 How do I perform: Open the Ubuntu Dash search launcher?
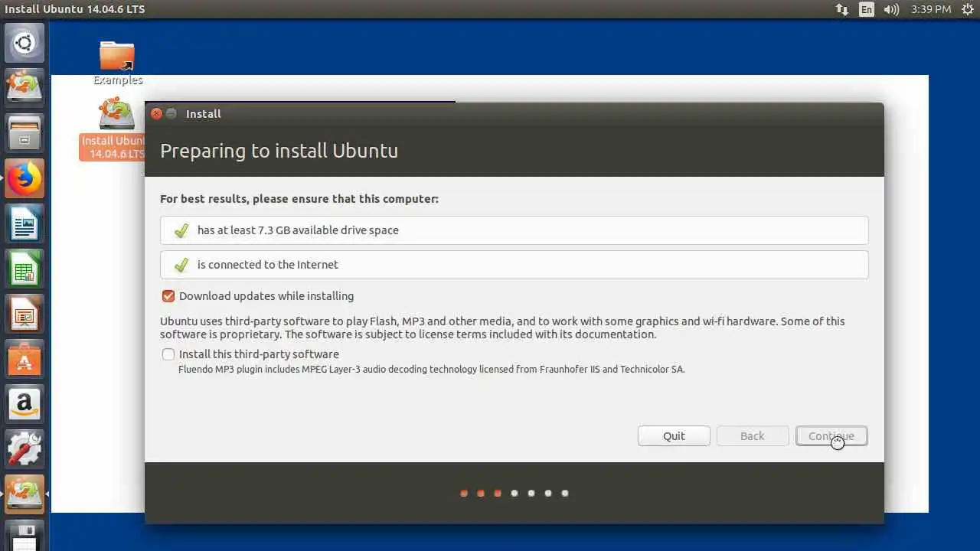(24, 43)
